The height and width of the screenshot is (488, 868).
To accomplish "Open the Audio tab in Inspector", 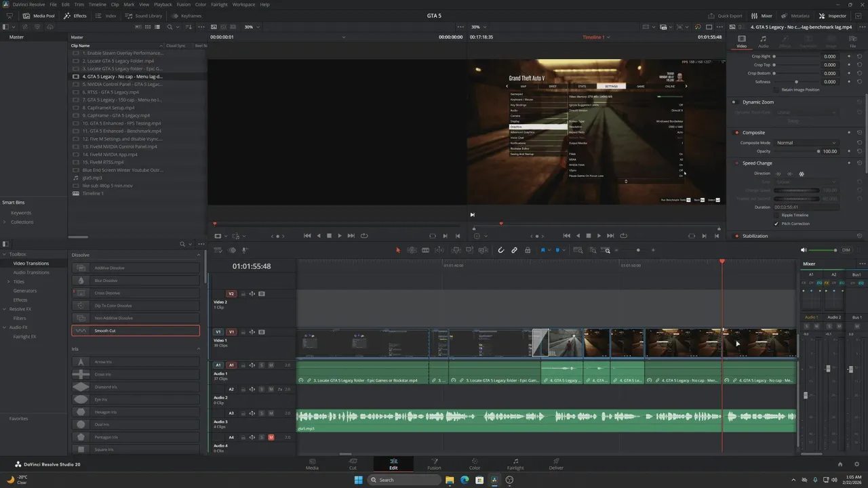I will [x=763, y=41].
